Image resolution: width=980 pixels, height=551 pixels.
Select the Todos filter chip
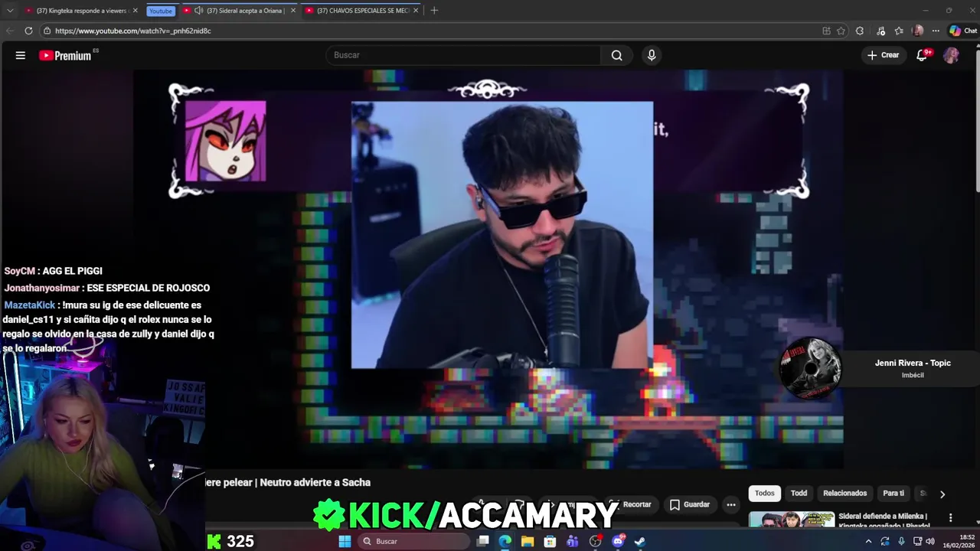[x=765, y=494]
